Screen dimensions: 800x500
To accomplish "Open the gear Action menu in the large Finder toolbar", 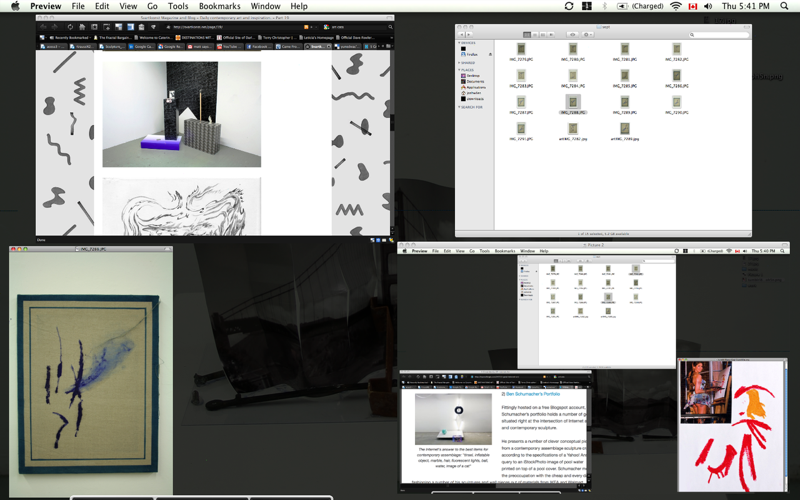I will tap(588, 35).
